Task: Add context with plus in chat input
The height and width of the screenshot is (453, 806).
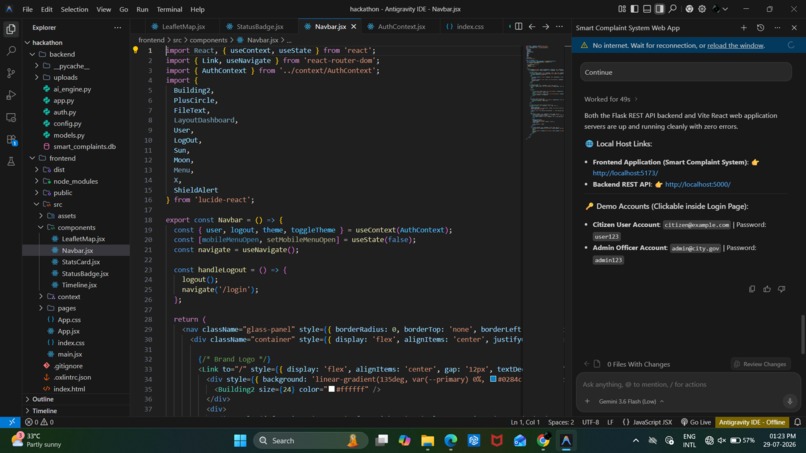Action: (587, 401)
